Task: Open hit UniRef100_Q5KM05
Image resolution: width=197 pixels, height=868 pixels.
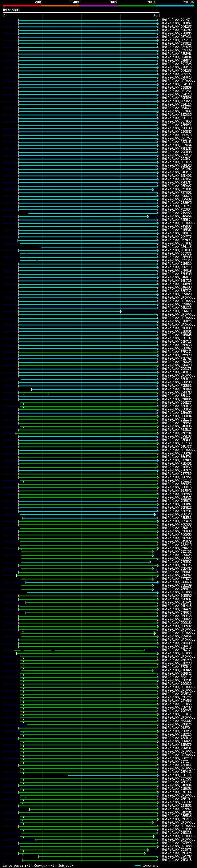Action: tap(177, 399)
